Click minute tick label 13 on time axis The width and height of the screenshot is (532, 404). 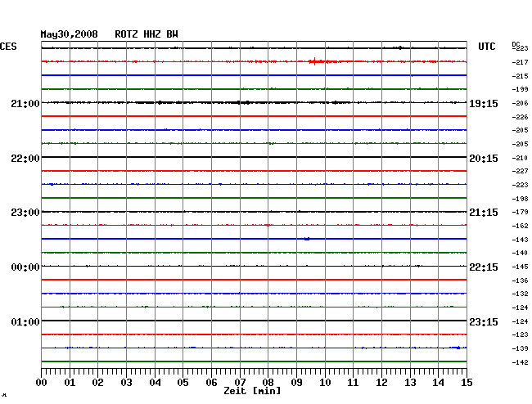[x=410, y=383]
